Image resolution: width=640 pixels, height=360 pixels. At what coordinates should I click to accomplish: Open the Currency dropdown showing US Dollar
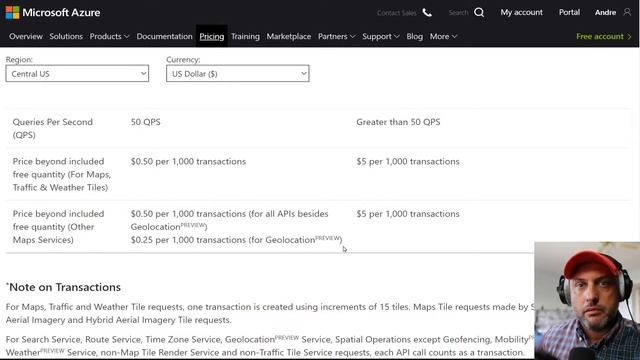pos(238,74)
